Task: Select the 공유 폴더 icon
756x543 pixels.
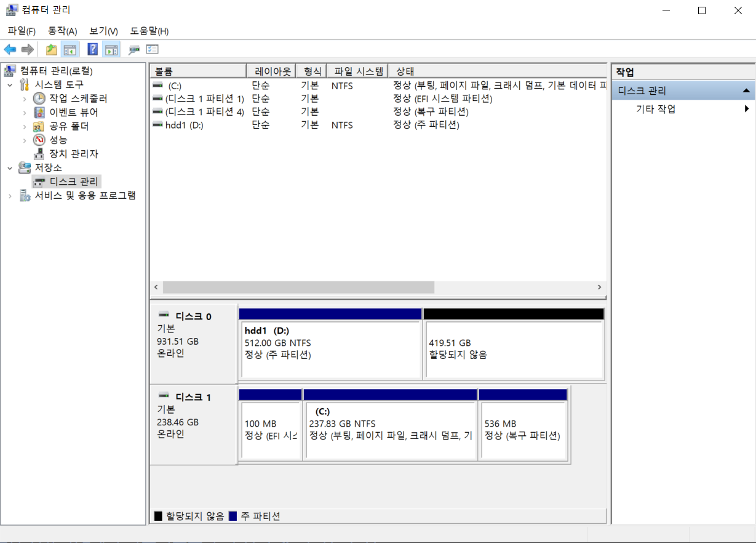Action: [x=39, y=126]
